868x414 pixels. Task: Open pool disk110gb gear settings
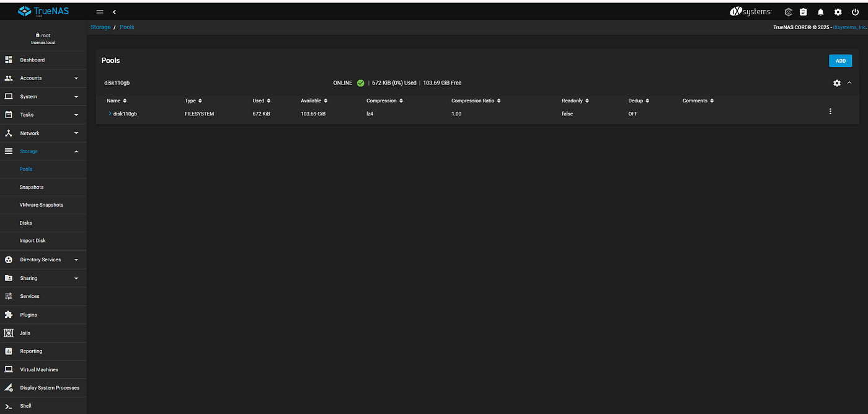[x=837, y=83]
